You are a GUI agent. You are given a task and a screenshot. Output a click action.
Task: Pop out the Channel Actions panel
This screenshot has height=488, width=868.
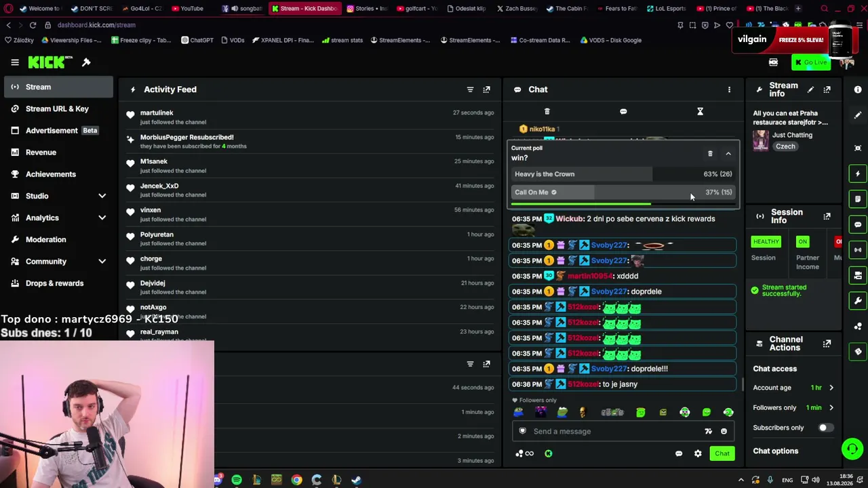click(827, 344)
